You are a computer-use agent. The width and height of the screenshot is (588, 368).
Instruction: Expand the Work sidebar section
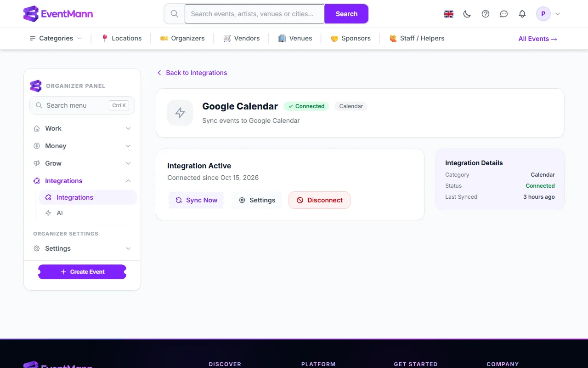pos(82,128)
